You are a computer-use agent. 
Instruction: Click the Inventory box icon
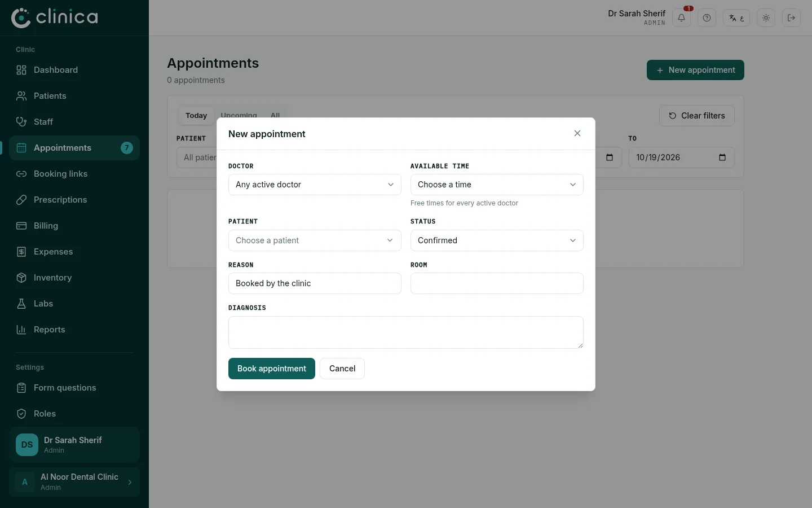click(21, 278)
